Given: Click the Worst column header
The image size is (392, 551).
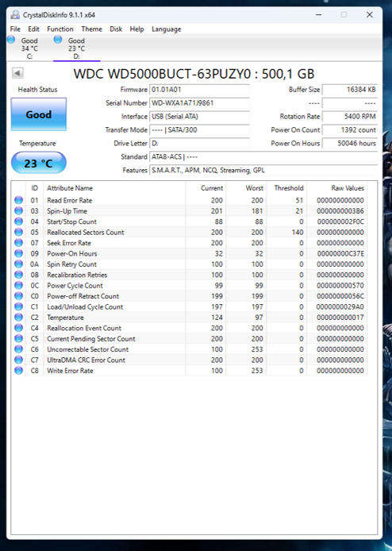Looking at the screenshot, I should [255, 188].
